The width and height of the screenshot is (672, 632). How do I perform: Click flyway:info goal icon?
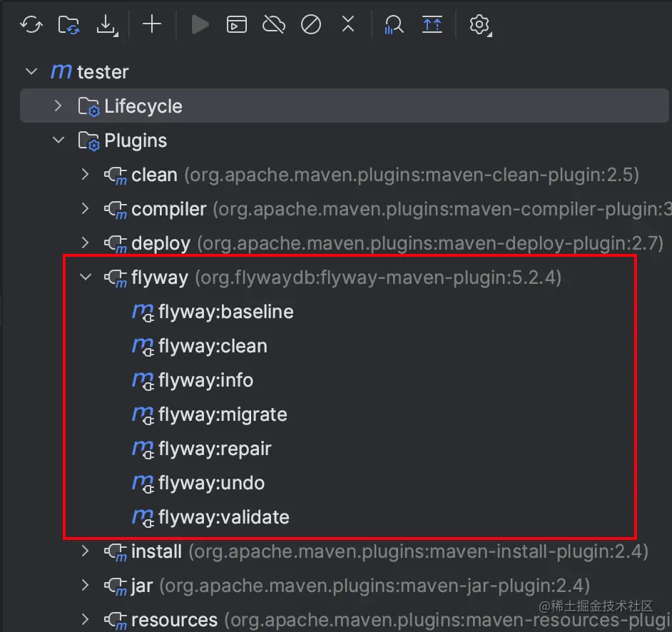pos(143,381)
